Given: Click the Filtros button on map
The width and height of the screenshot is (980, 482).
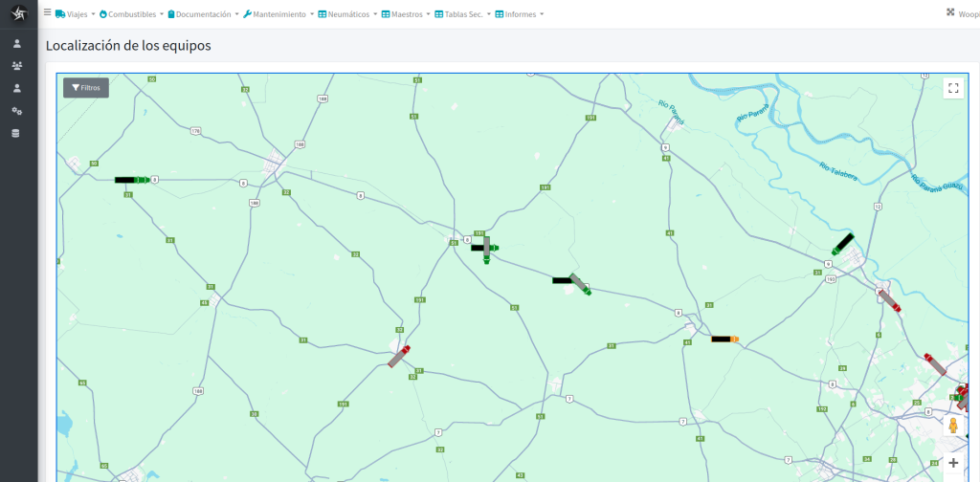Looking at the screenshot, I should [86, 88].
